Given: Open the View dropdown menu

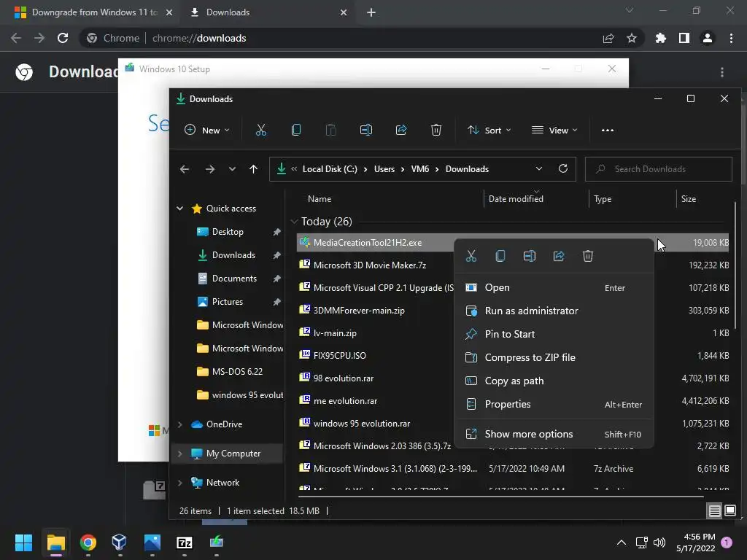Looking at the screenshot, I should click(554, 130).
